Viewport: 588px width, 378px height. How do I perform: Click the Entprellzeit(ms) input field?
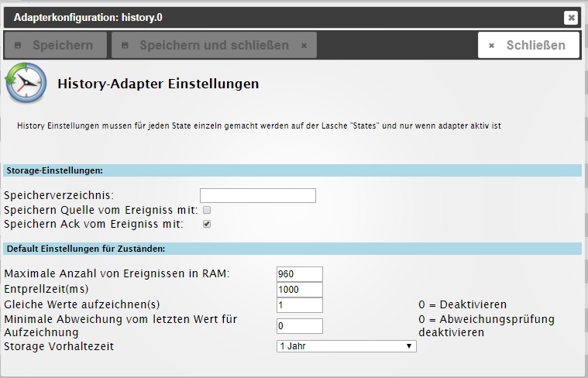click(299, 289)
